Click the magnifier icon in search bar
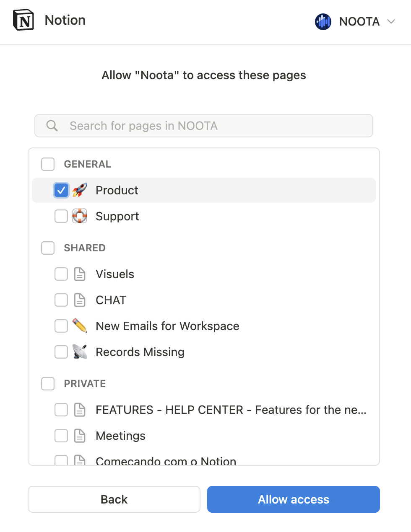 pyautogui.click(x=52, y=126)
